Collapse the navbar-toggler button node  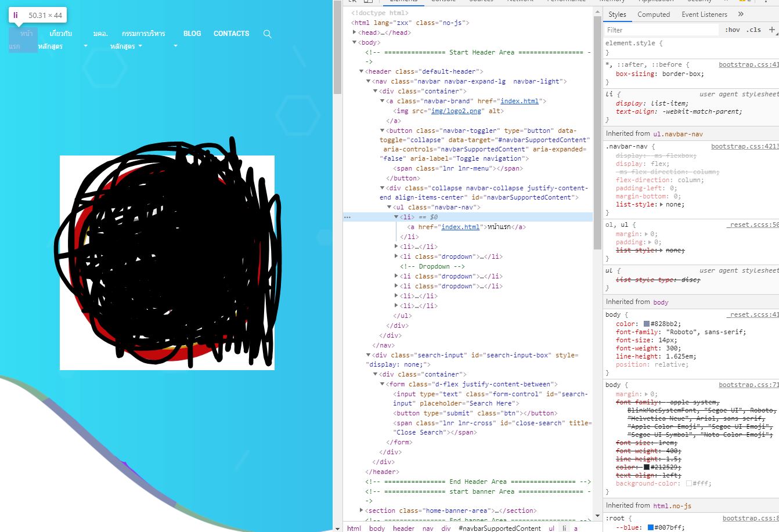coord(382,131)
